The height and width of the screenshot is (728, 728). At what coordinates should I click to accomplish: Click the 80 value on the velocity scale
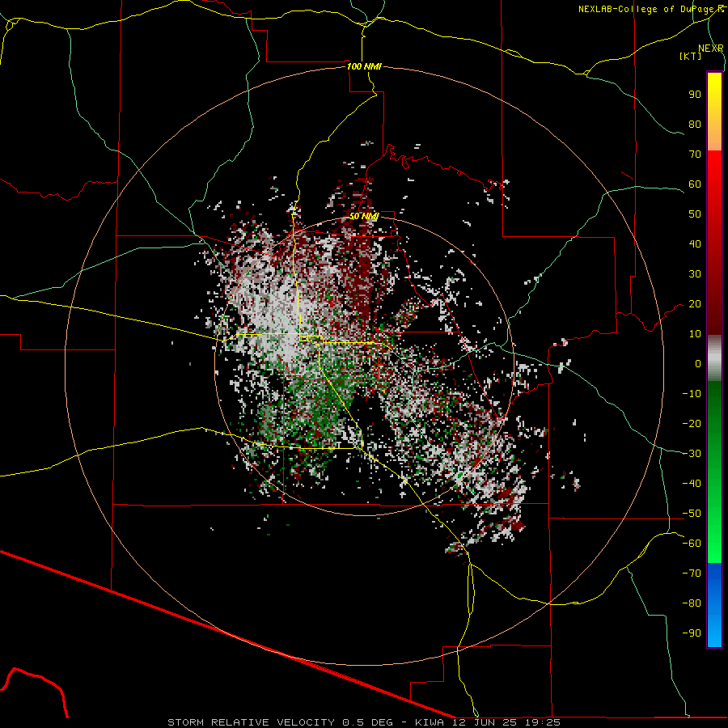[x=695, y=125]
